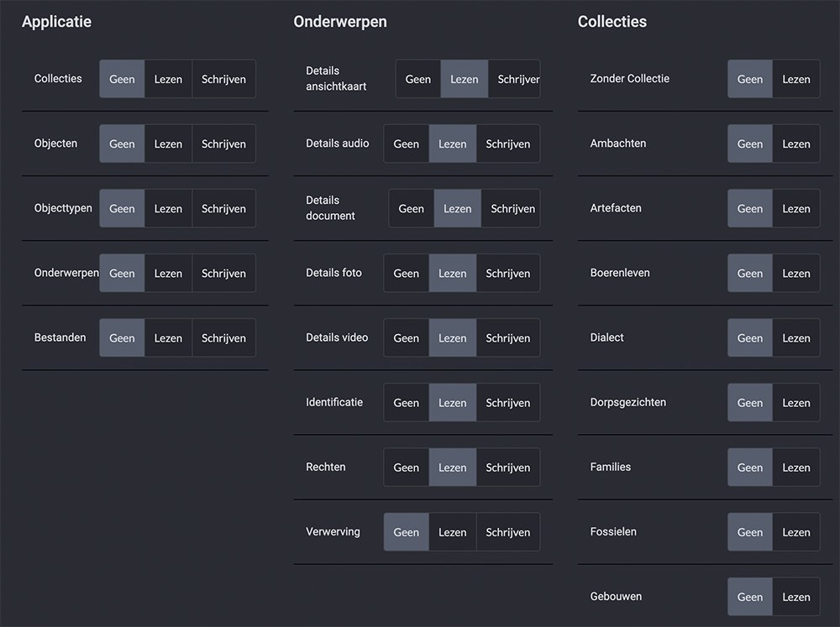Set Collecties permission to Lezen
The width and height of the screenshot is (840, 627).
[168, 79]
